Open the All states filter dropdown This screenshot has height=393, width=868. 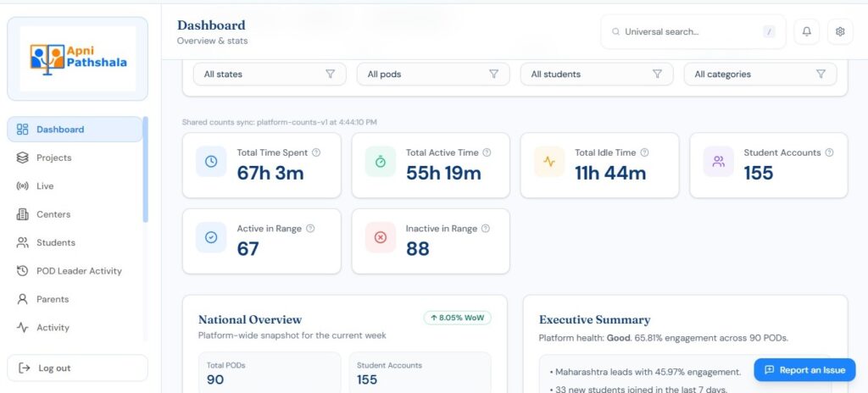[270, 75]
